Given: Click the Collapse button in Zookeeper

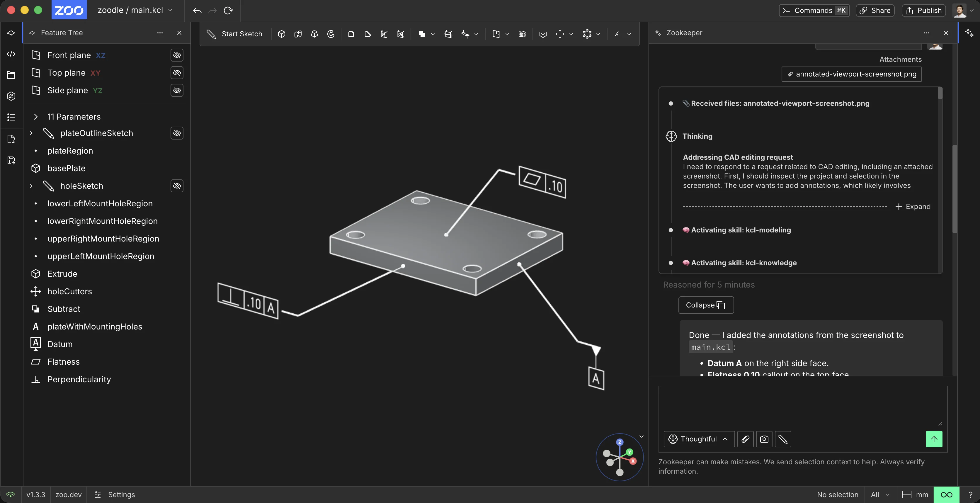Looking at the screenshot, I should tap(706, 305).
